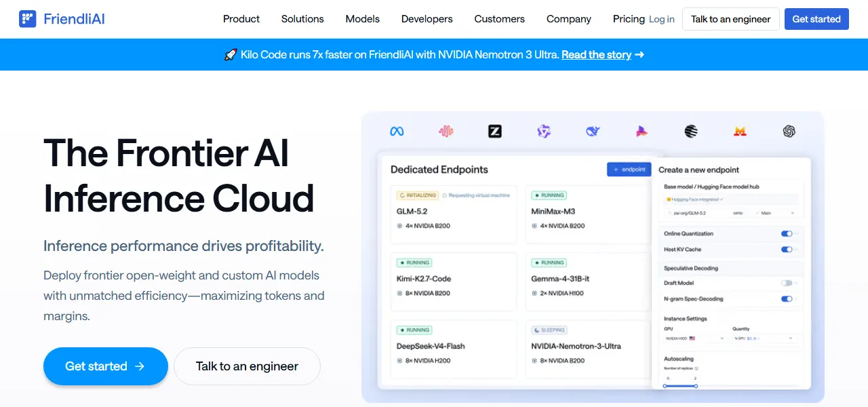Click the colorful triangular arrow logo
The width and height of the screenshot is (868, 407).
pyautogui.click(x=642, y=132)
